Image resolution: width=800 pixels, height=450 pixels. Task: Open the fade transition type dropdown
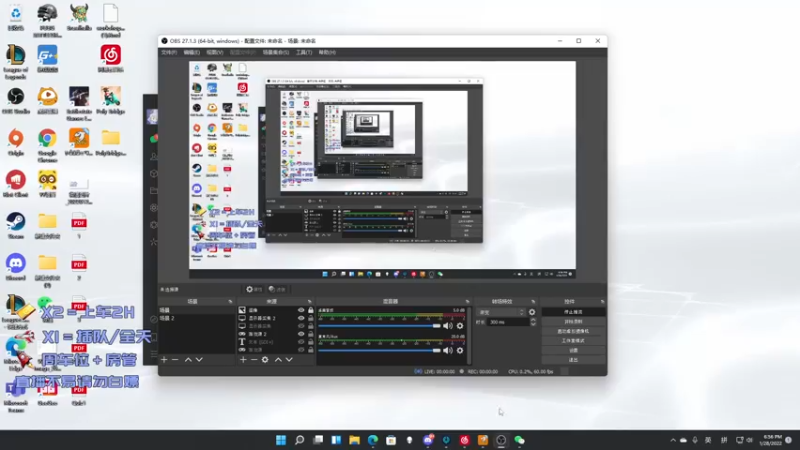point(501,312)
